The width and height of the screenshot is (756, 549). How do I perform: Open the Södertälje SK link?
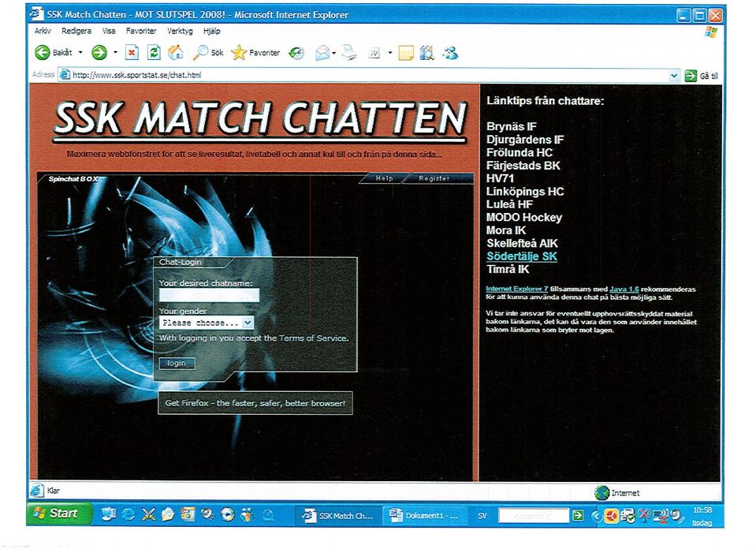tap(522, 256)
